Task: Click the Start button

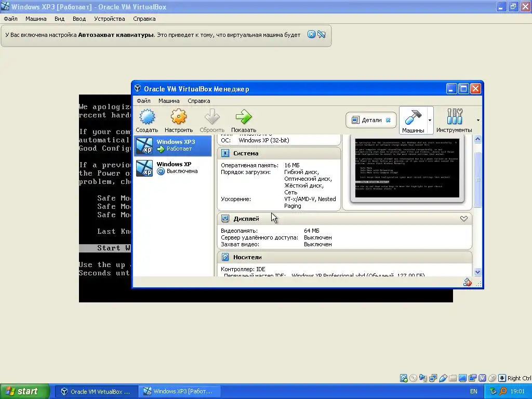Action: click(x=24, y=391)
